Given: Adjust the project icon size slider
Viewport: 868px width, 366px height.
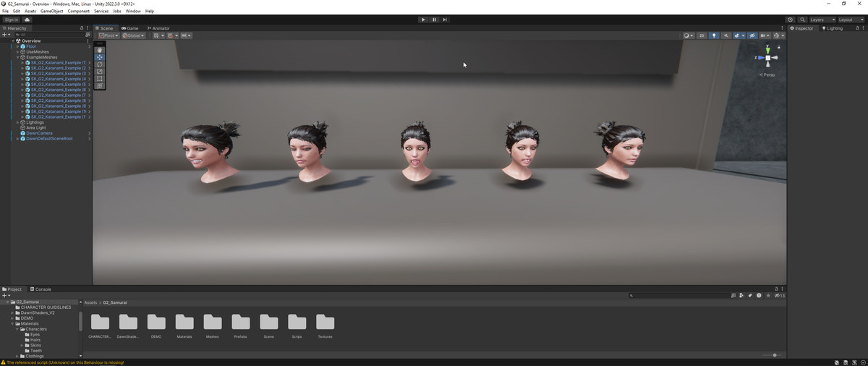Looking at the screenshot, I should pyautogui.click(x=771, y=355).
